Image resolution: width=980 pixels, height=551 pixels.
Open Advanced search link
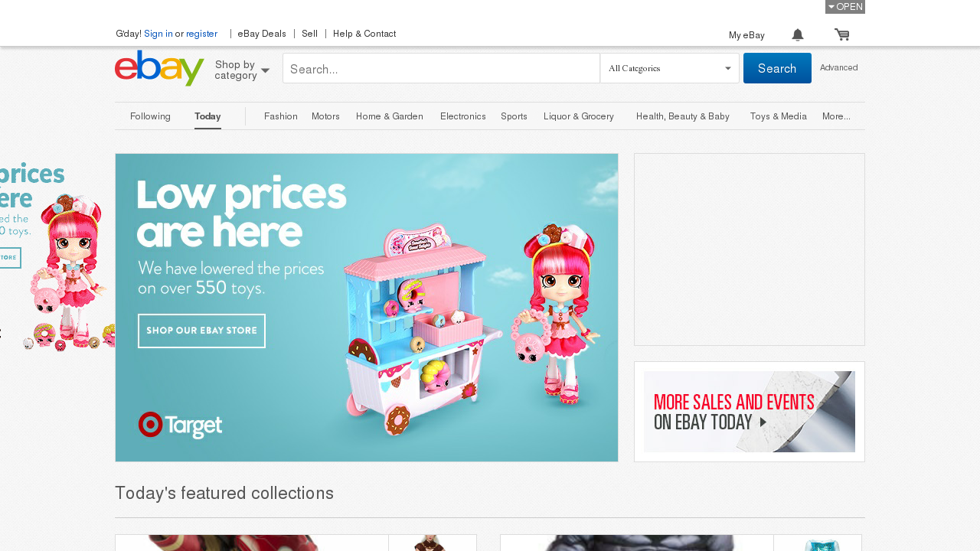coord(838,67)
